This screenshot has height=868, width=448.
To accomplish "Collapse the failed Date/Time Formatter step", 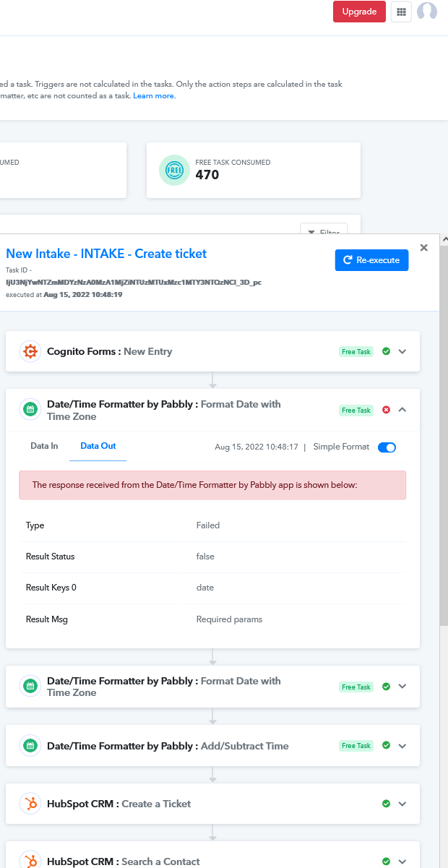I will pyautogui.click(x=402, y=410).
